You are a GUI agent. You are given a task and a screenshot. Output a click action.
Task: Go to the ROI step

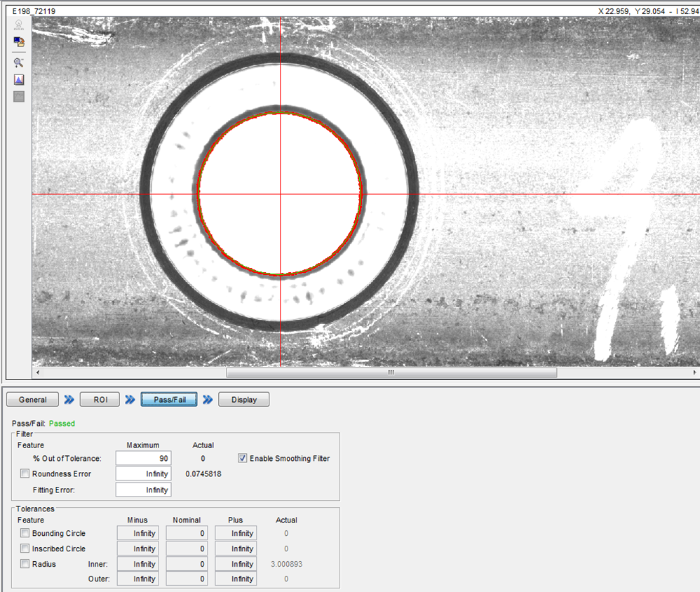(100, 400)
